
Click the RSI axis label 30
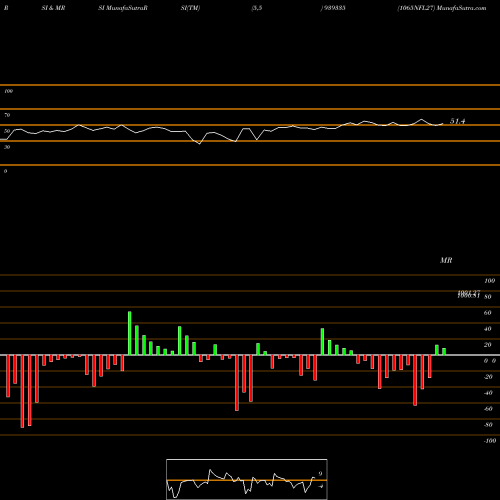(x=7, y=147)
